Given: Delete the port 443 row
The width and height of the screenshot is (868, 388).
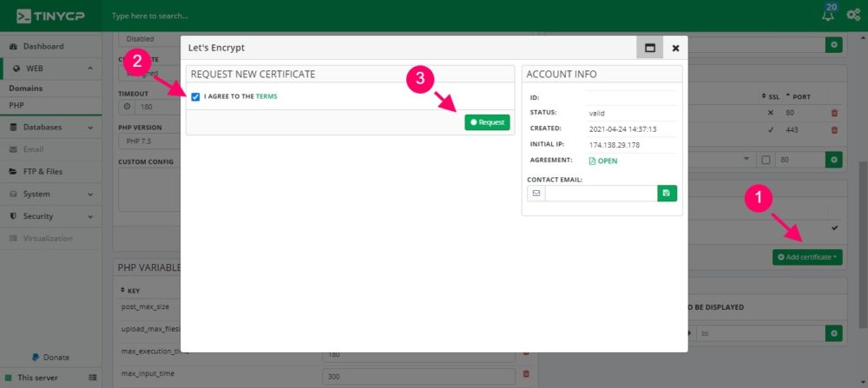Looking at the screenshot, I should point(834,130).
